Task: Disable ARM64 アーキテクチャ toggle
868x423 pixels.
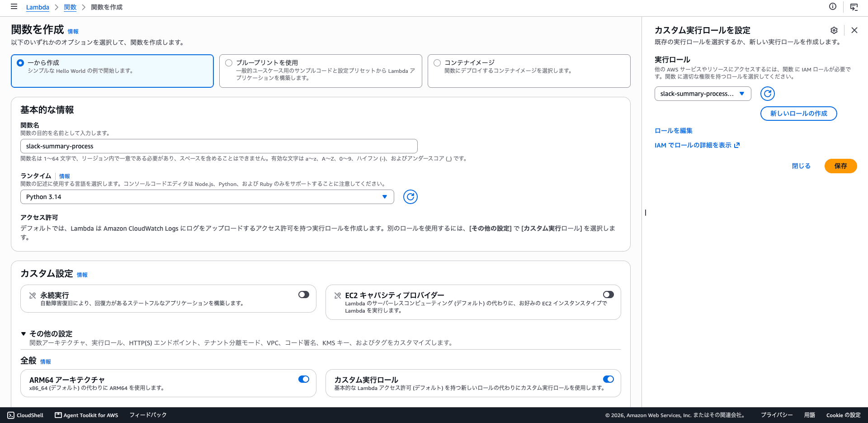Action: 304,379
